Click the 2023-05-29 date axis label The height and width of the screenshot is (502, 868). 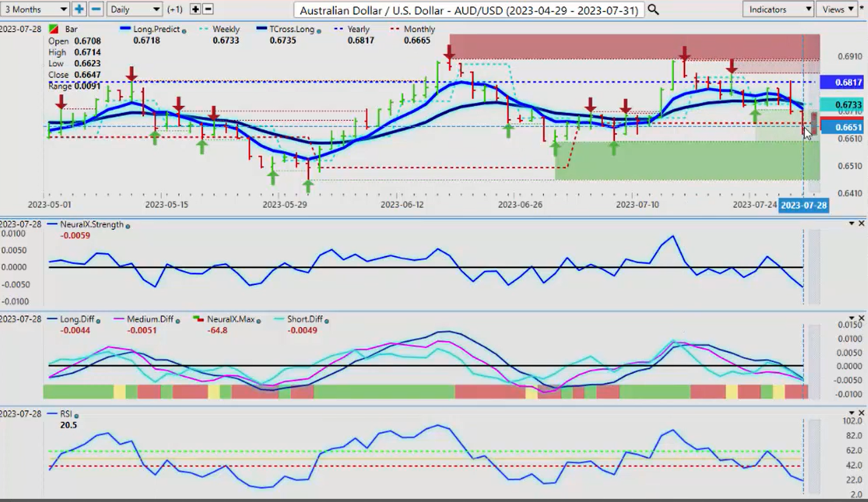[285, 205]
